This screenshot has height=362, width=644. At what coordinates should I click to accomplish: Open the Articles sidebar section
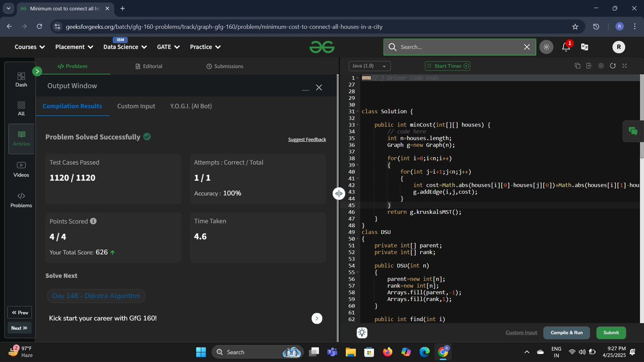point(21,138)
